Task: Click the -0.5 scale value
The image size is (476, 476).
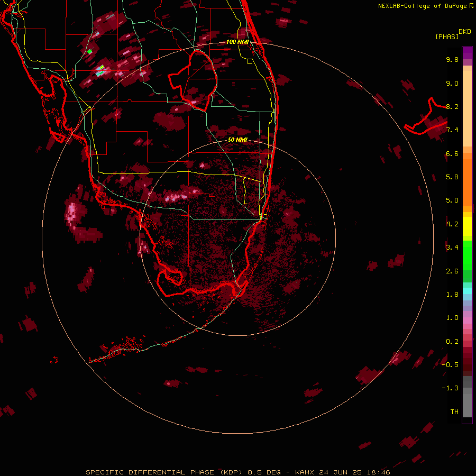Action: pos(450,364)
